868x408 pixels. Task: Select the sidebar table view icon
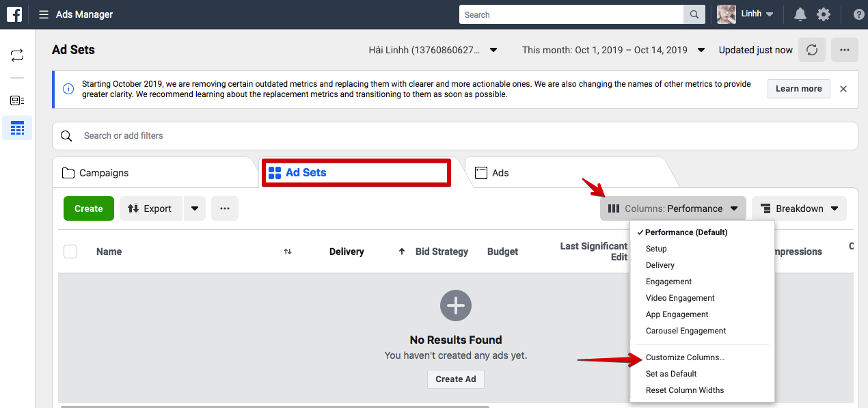[x=17, y=128]
